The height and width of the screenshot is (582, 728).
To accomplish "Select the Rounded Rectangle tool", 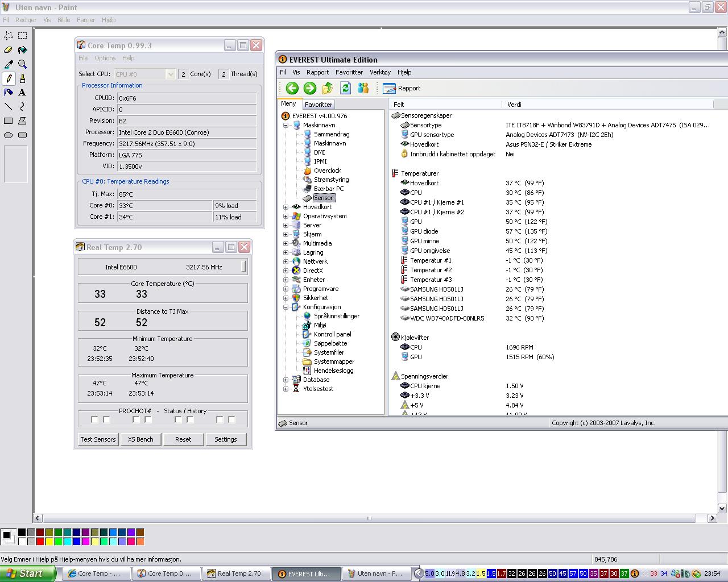I will pos(22,135).
